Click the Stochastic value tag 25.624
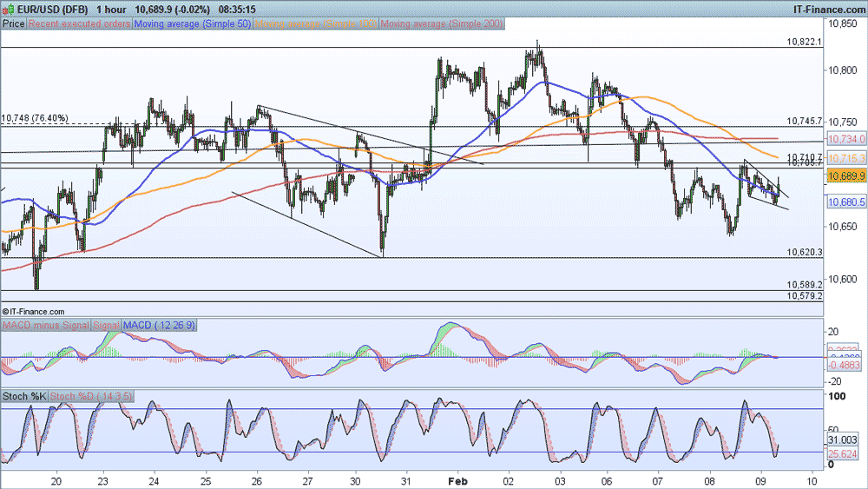The width and height of the screenshot is (868, 489). 843,453
